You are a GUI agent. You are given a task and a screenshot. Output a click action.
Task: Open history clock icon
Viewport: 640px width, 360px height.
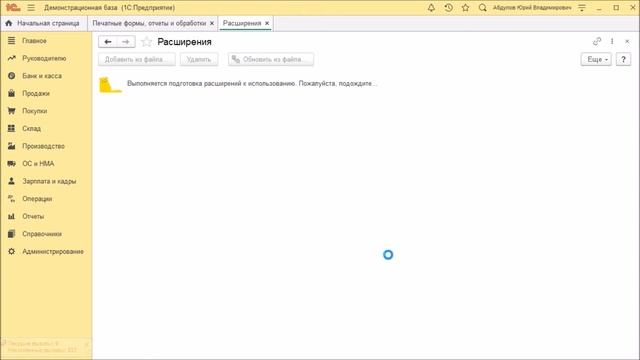tap(448, 8)
